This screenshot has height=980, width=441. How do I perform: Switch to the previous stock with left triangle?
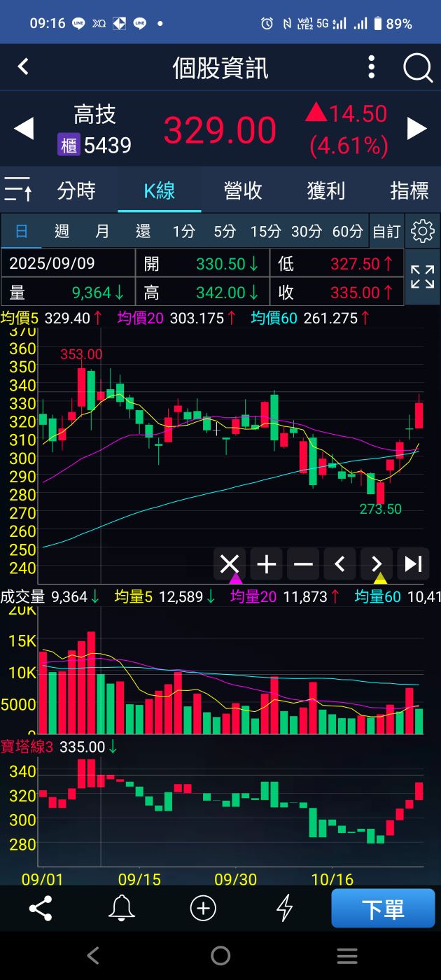(24, 129)
